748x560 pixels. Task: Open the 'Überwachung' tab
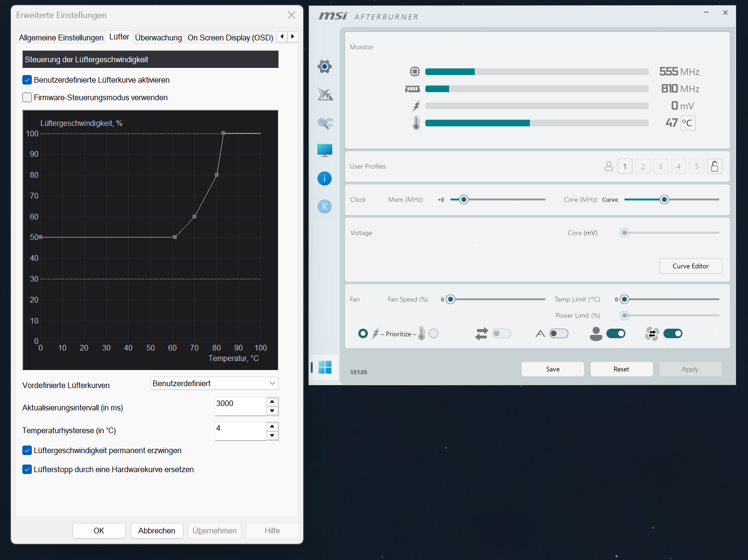[158, 38]
